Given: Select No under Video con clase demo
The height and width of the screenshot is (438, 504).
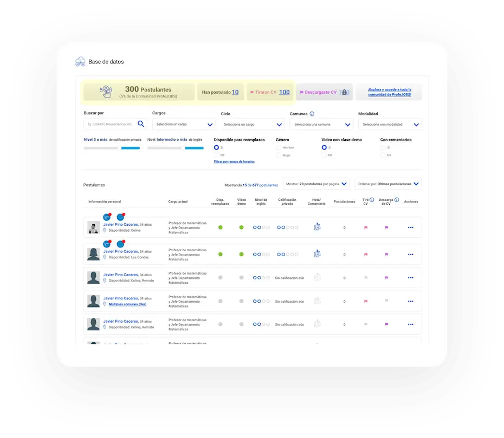Looking at the screenshot, I should coord(324,155).
